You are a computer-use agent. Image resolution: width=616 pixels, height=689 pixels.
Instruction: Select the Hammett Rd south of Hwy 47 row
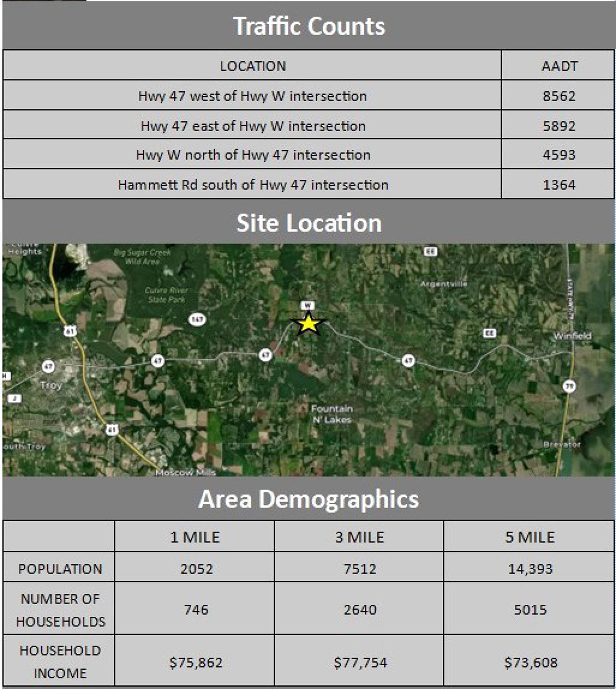[253, 185]
